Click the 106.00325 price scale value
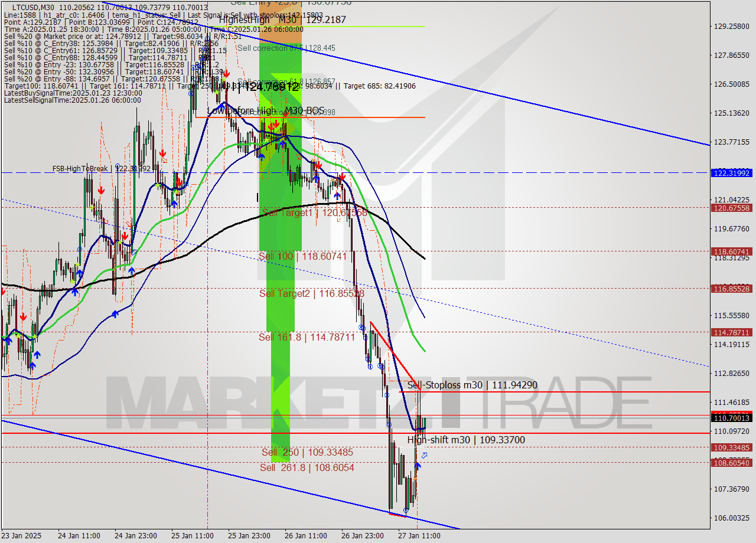The height and width of the screenshot is (543, 756). 731,518
